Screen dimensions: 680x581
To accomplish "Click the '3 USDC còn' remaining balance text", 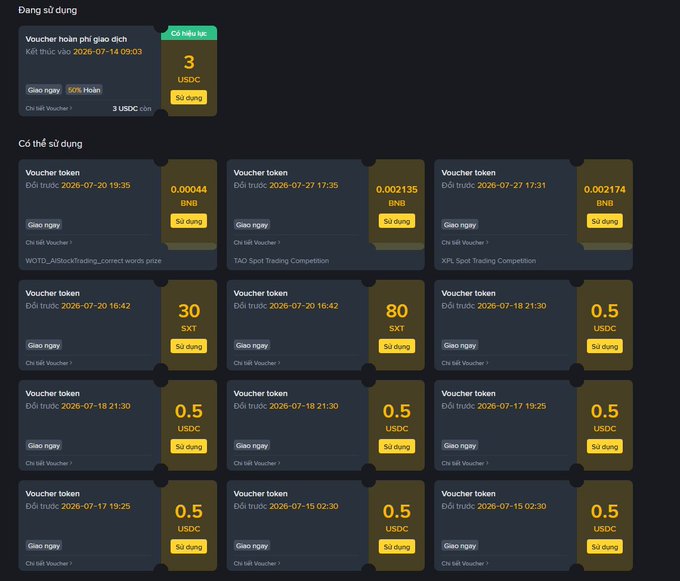I will point(132,108).
